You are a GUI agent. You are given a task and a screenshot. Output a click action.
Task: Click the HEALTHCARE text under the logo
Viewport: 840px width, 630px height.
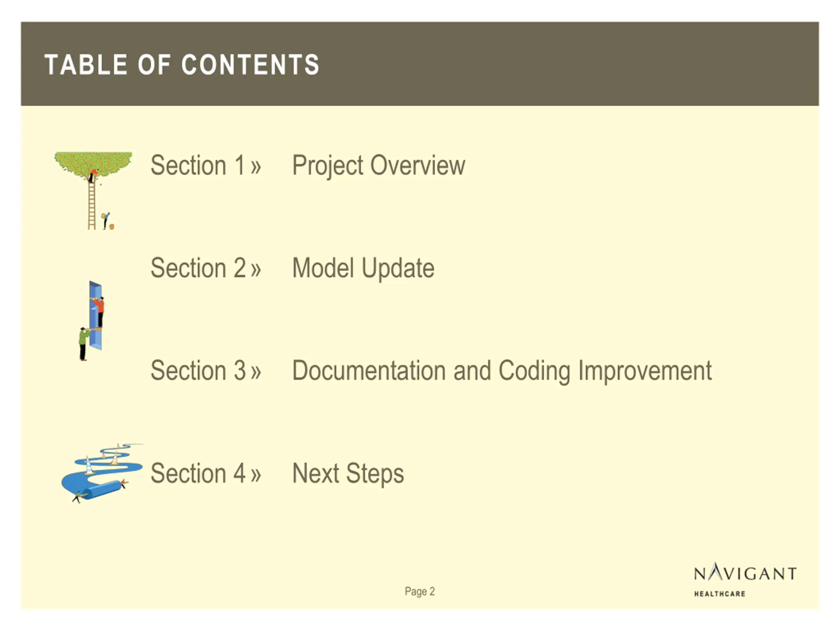point(720,594)
